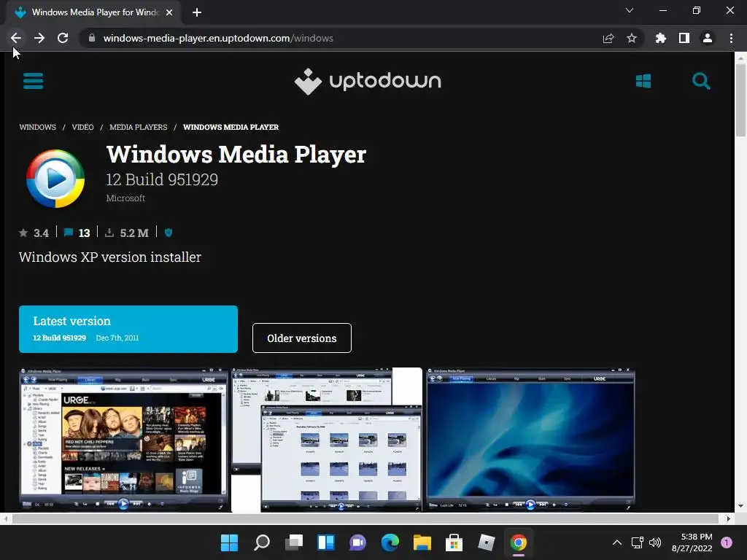Open Widgets from taskbar

pos(326,542)
